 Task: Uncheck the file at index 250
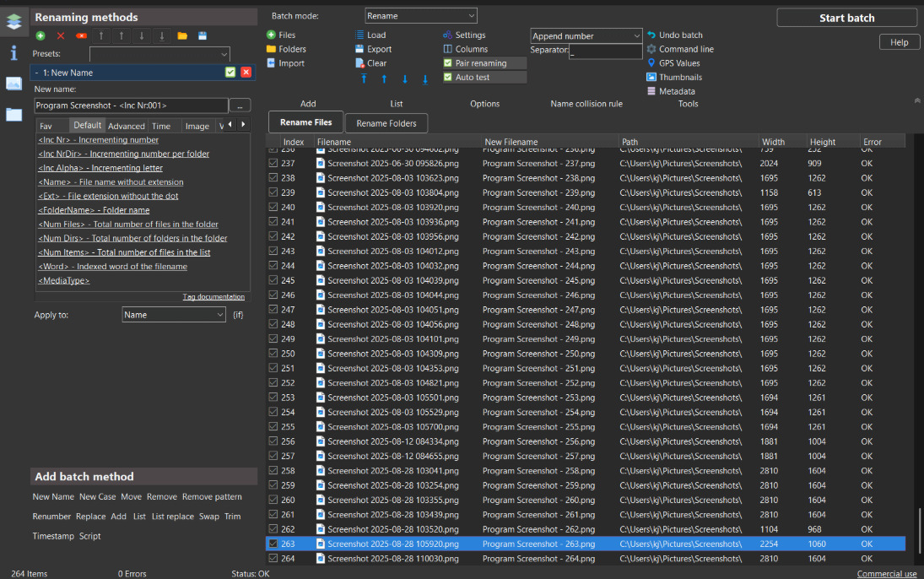pos(273,354)
